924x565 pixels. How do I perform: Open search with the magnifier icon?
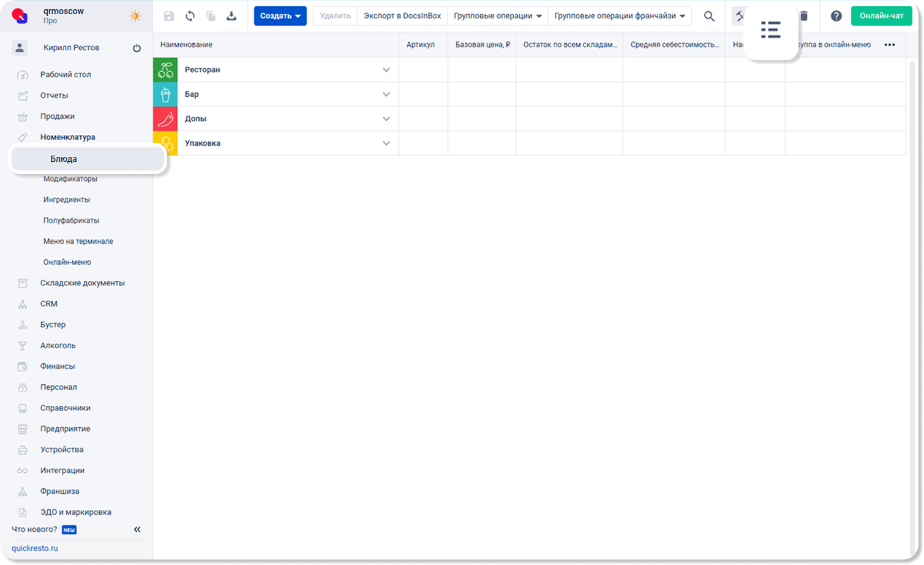pos(709,17)
